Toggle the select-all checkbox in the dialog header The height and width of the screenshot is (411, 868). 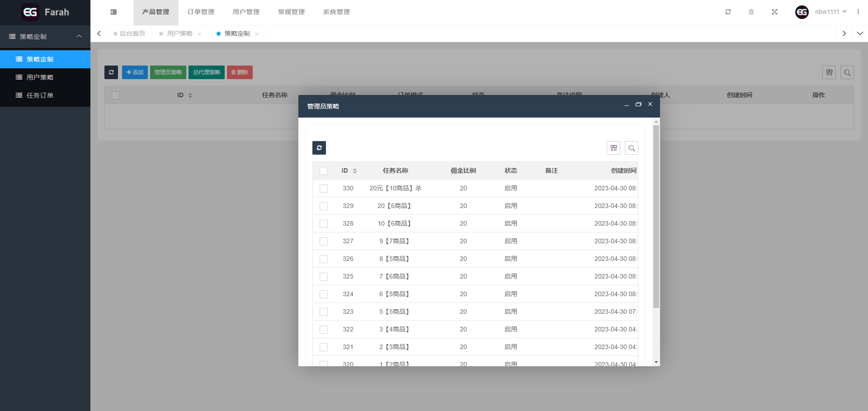click(324, 171)
